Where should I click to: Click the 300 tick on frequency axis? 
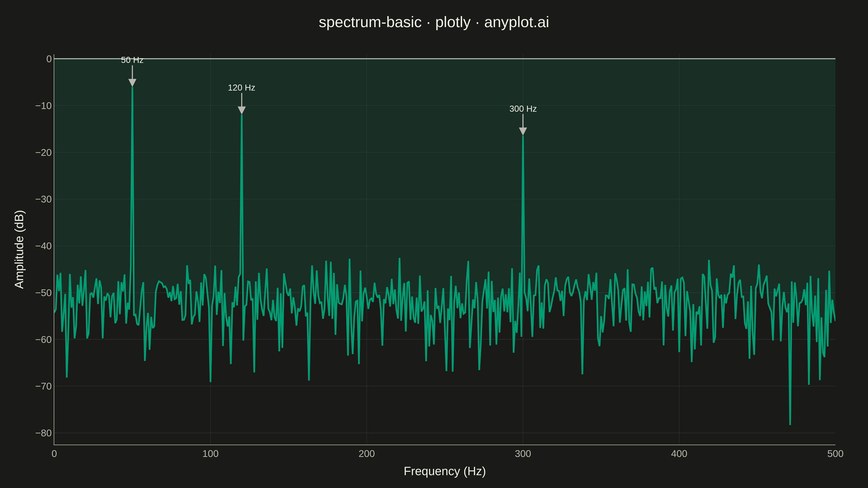[523, 454]
